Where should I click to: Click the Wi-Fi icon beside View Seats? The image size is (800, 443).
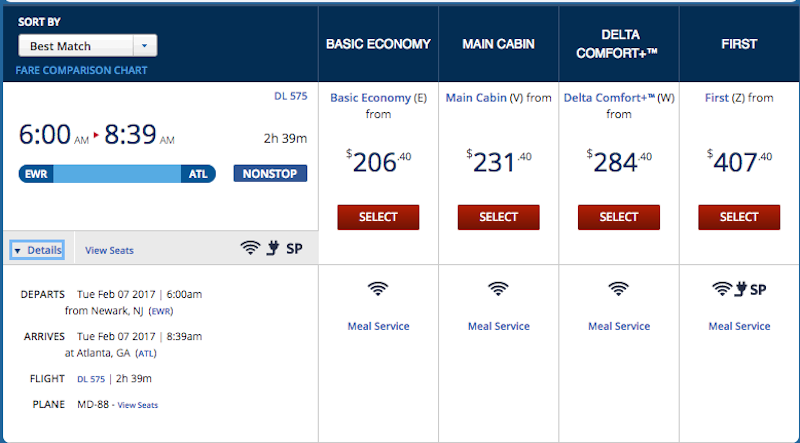click(250, 248)
